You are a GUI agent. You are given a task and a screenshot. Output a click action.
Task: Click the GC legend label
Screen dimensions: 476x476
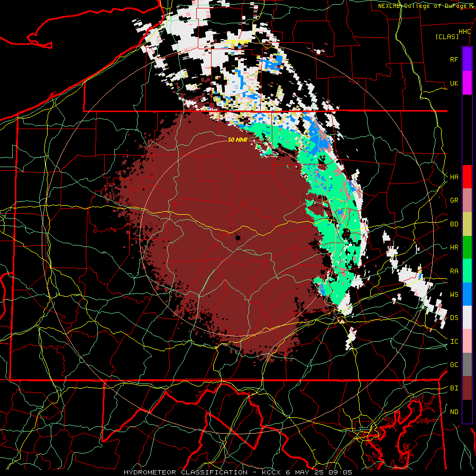(454, 364)
